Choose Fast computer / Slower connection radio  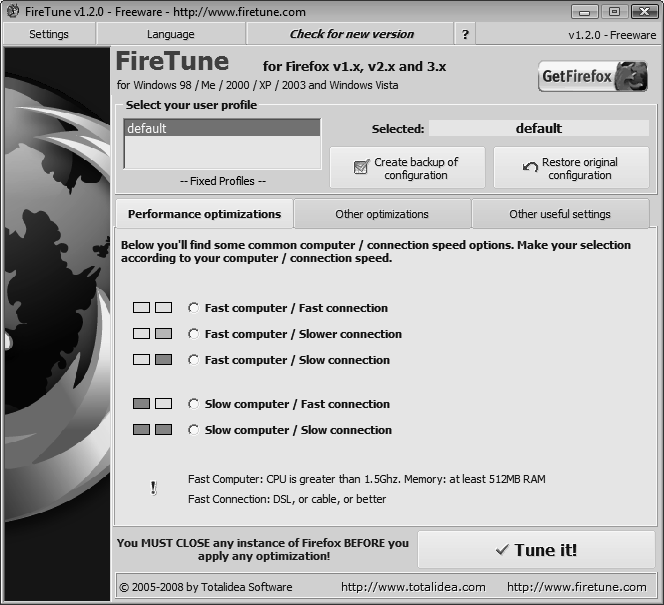pos(194,334)
